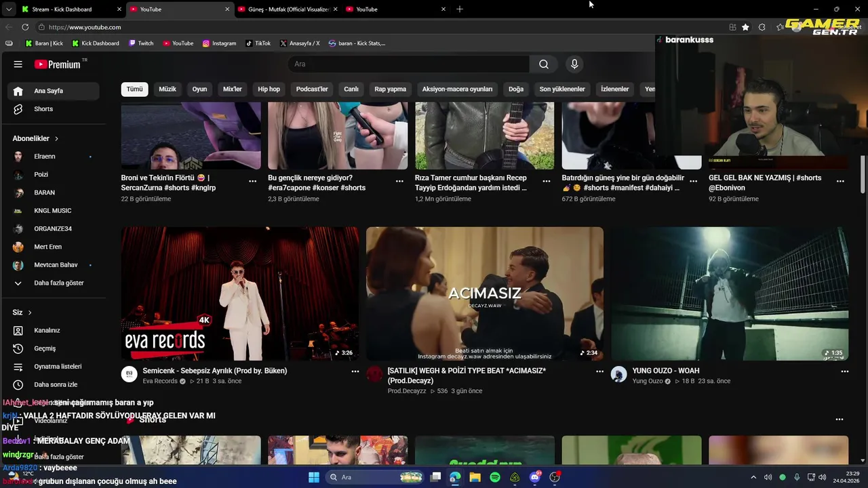Open options for Semicenk Sebepsiz Ayrılık video
The image size is (868, 488).
tap(355, 371)
